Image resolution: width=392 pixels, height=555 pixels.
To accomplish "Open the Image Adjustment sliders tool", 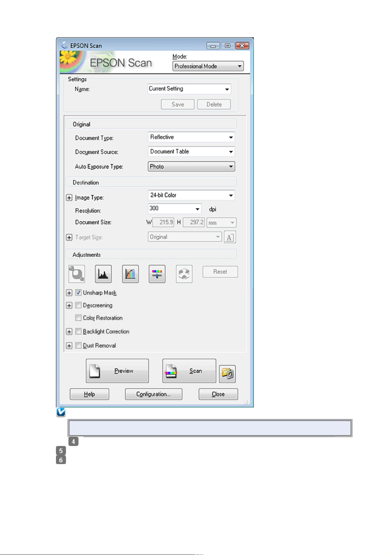I will coord(157,274).
